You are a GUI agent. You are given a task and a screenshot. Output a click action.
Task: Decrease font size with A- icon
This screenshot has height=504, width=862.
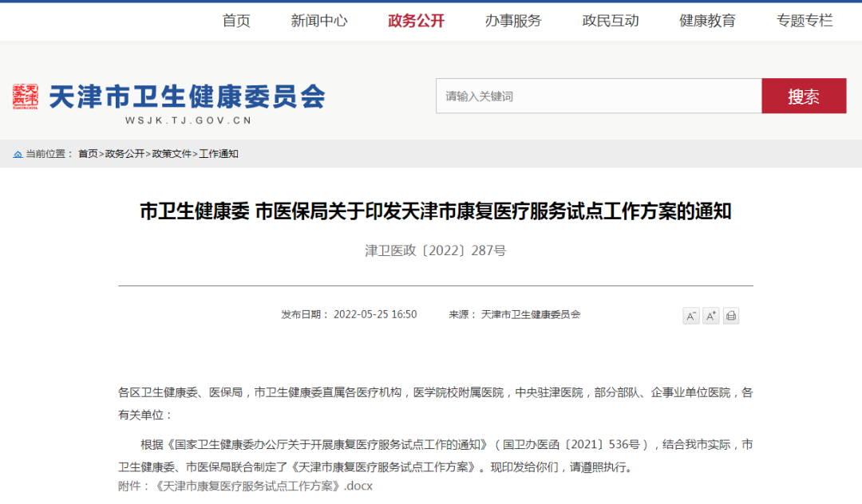(x=691, y=316)
